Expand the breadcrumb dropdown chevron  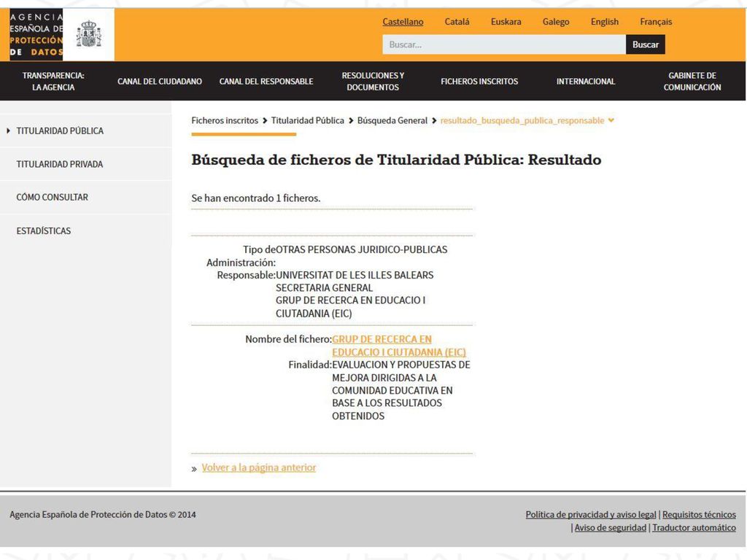click(x=611, y=120)
